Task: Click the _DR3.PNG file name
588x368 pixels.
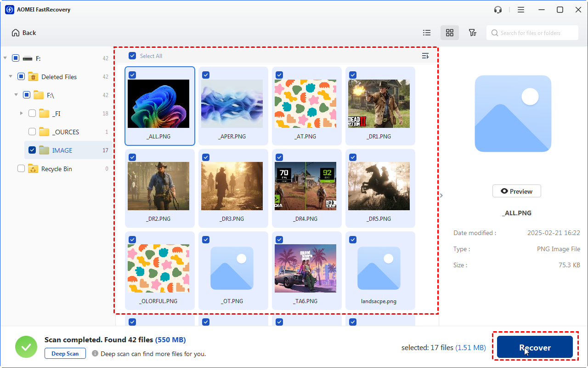Action: pyautogui.click(x=232, y=219)
